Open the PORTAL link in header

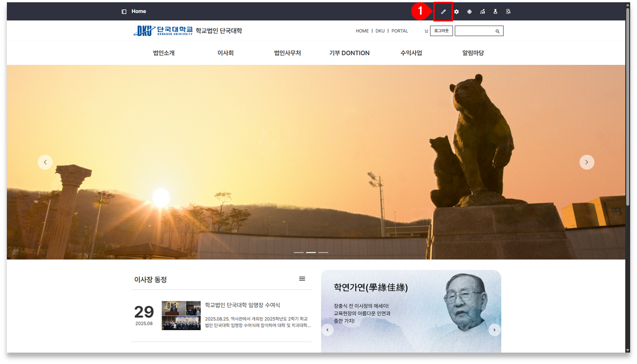click(x=400, y=31)
